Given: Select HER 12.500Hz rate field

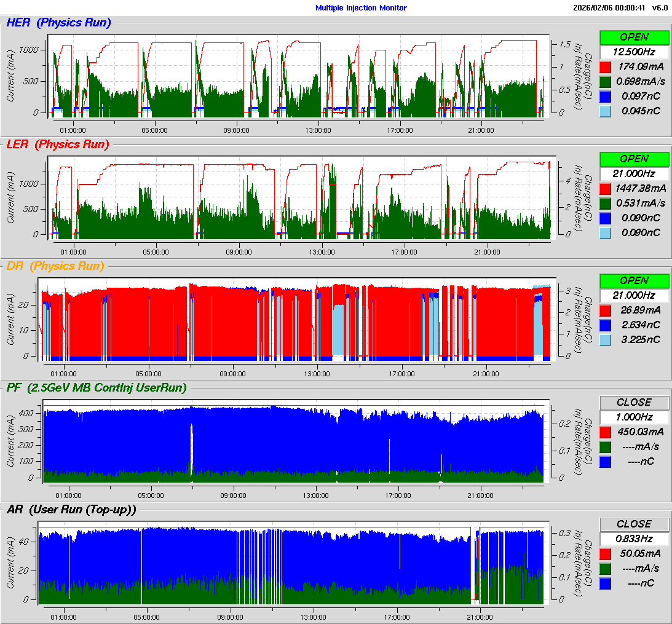Looking at the screenshot, I should point(634,52).
